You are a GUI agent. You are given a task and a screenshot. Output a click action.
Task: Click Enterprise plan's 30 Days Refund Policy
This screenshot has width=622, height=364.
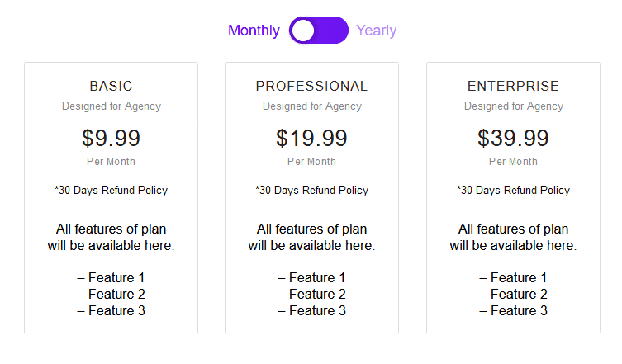[x=513, y=191]
